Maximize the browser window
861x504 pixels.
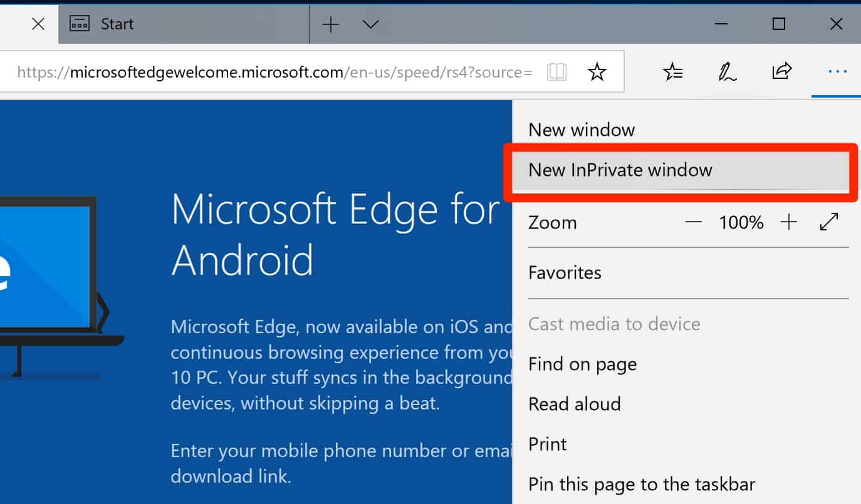(779, 24)
